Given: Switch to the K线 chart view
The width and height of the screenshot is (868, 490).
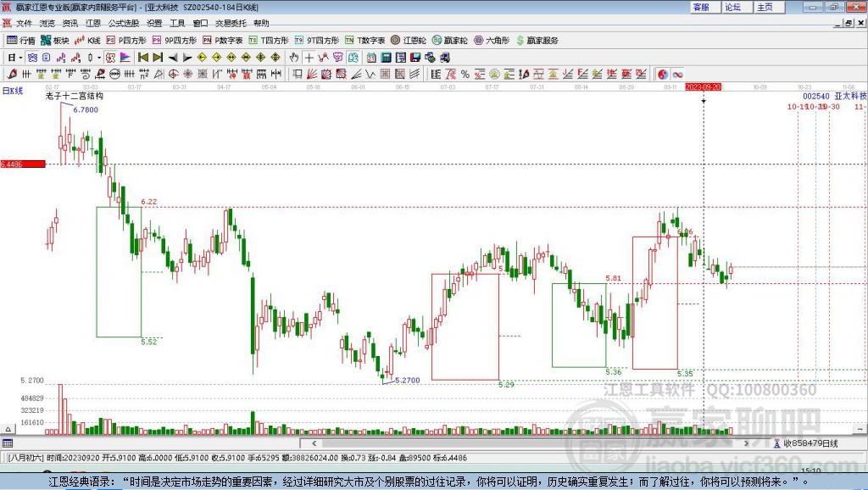Looking at the screenshot, I should coord(87,41).
